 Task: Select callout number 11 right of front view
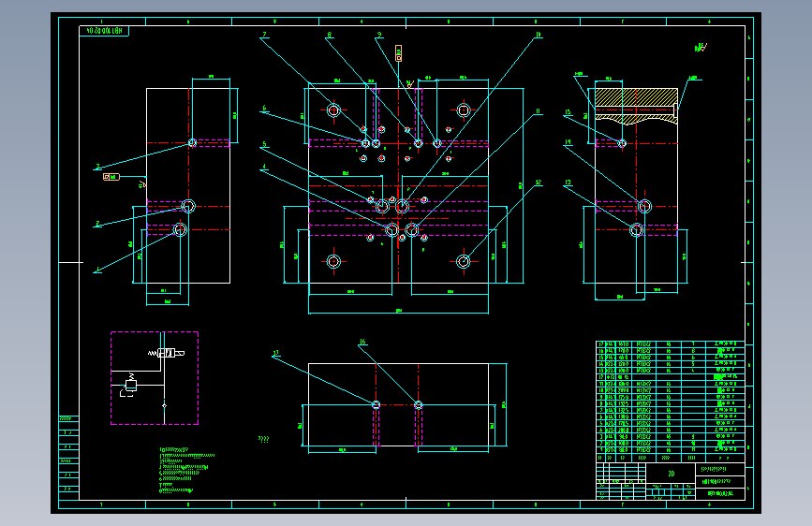[x=538, y=110]
